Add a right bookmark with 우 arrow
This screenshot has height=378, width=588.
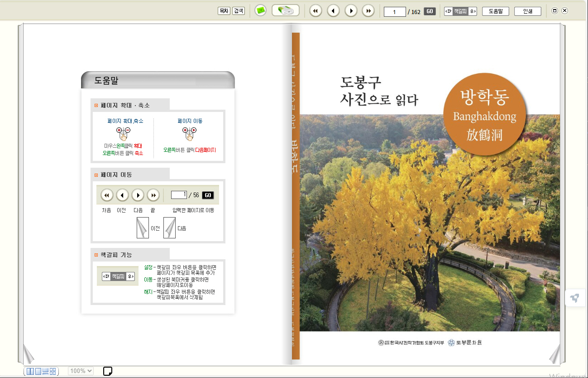(473, 11)
